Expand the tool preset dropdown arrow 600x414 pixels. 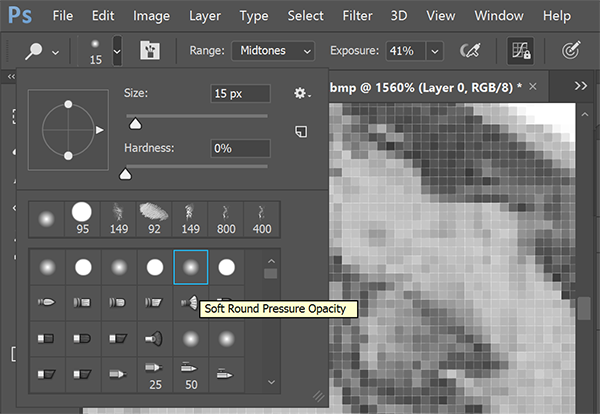(55, 52)
